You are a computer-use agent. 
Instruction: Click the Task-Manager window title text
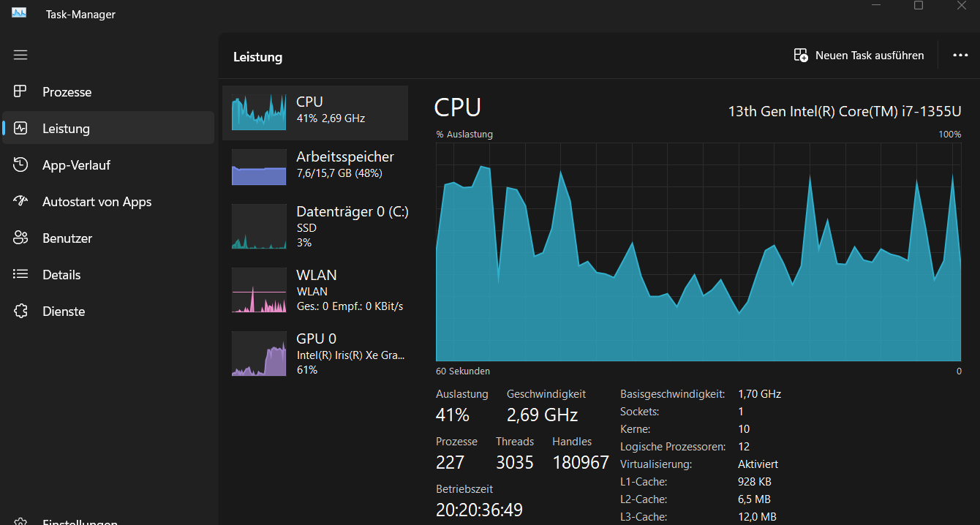click(x=80, y=15)
